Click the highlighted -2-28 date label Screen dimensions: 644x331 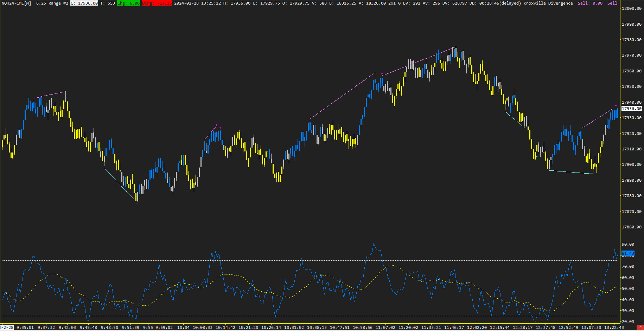click(x=7, y=327)
